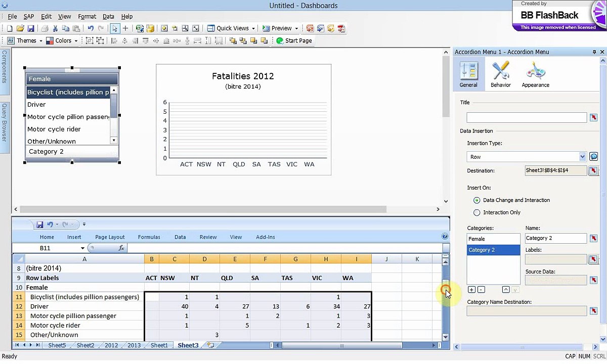The image size is (607, 364).
Task: Click Excel quick access save icon
Action: (x=39, y=224)
